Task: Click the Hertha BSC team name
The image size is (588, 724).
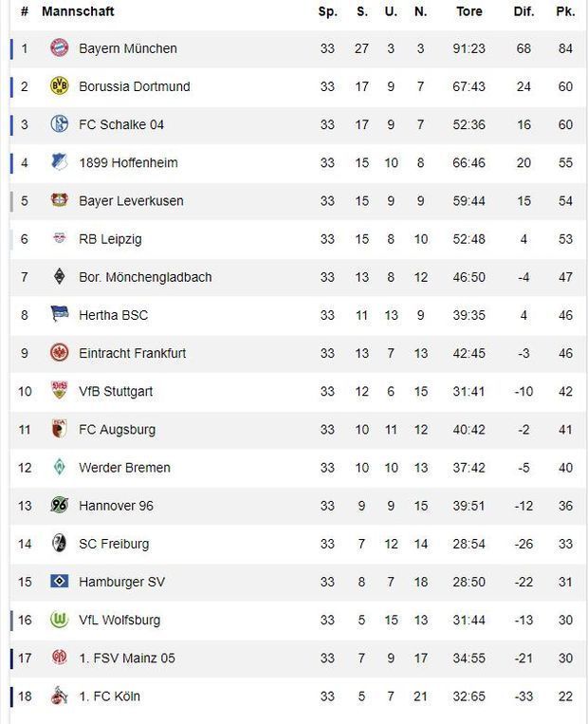Action: 113,315
